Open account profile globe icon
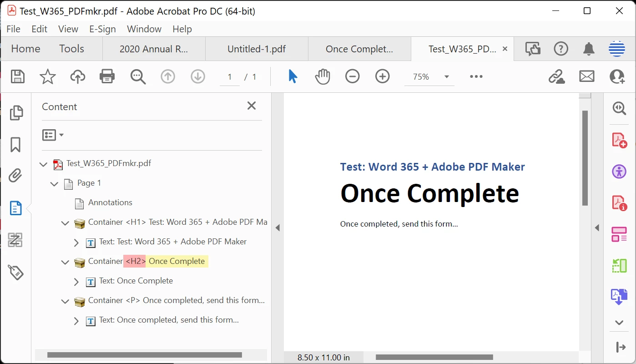 tap(617, 49)
